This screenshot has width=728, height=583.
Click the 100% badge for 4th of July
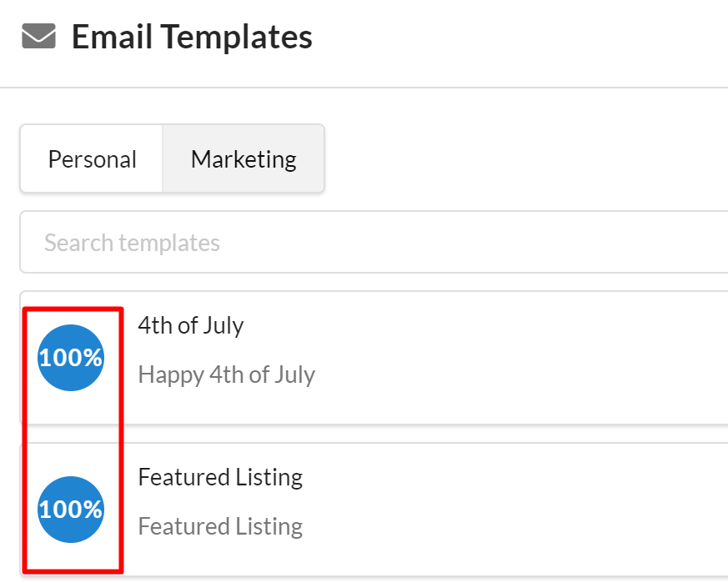pos(71,358)
